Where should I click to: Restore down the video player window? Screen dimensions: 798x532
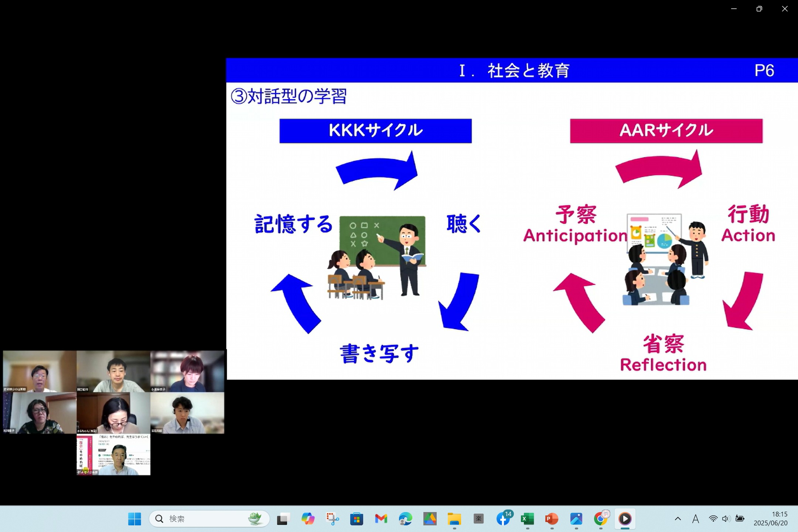click(x=759, y=9)
